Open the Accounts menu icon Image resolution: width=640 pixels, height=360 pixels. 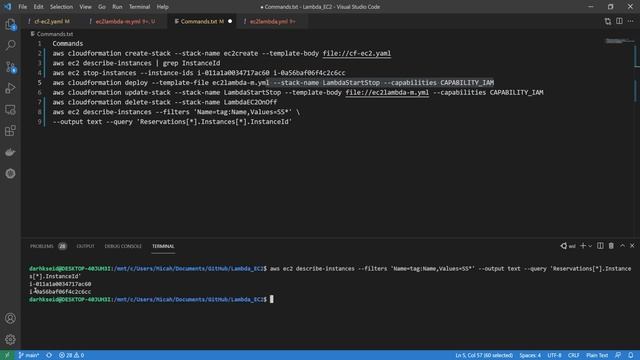point(10,318)
